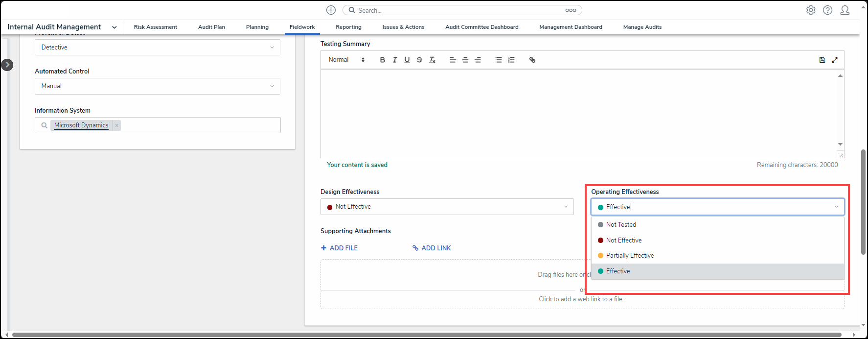Choose Not Tested from dropdown list
Screen dimensions: 868x339
621,224
